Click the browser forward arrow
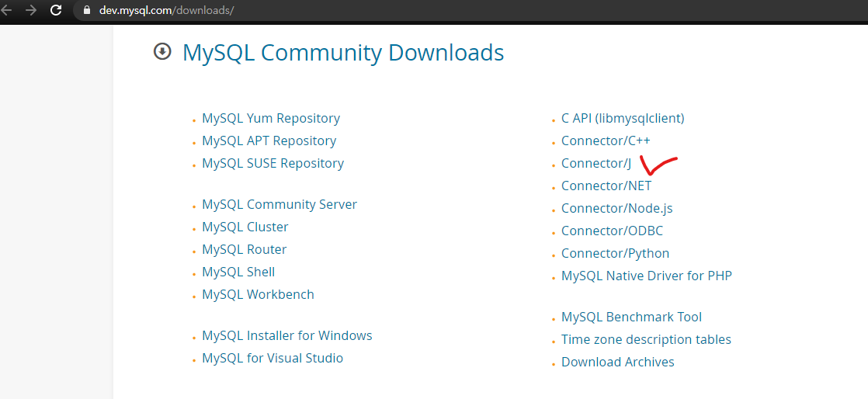868x399 pixels. pos(31,10)
